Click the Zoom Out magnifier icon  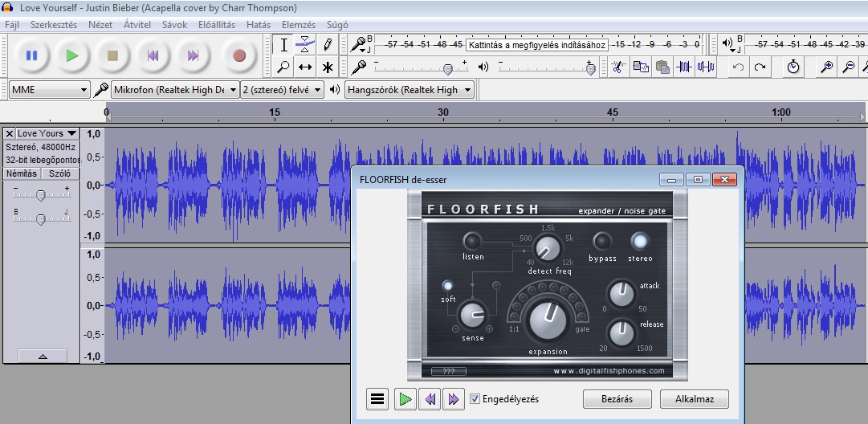tap(848, 67)
